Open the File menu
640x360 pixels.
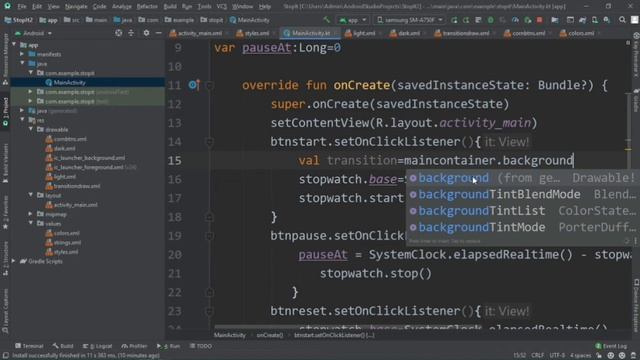(22, 6)
